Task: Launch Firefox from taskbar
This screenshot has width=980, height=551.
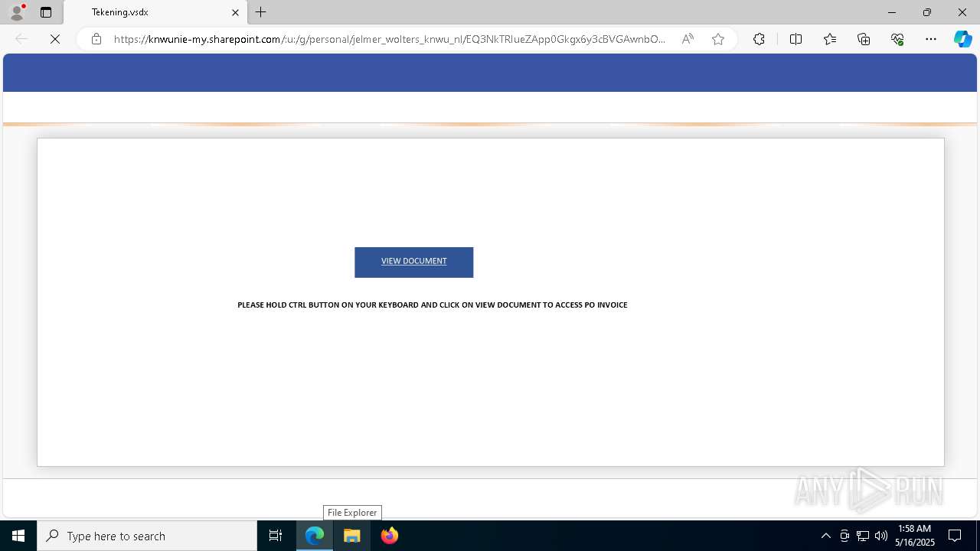Action: (390, 536)
